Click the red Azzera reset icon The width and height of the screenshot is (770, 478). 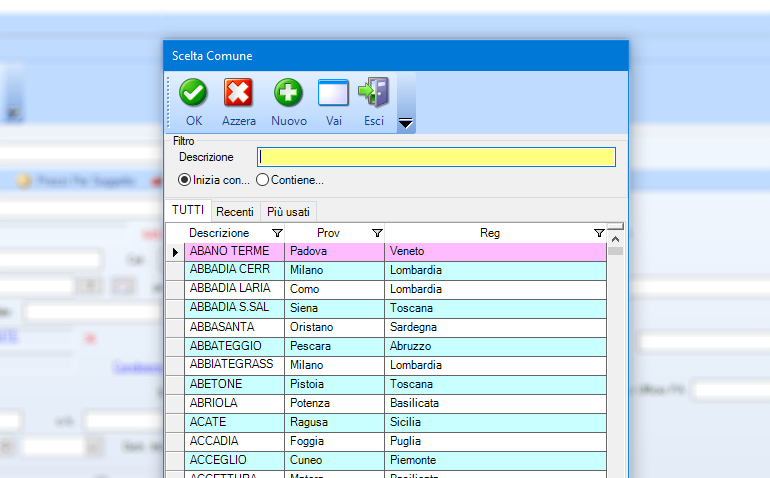point(238,93)
